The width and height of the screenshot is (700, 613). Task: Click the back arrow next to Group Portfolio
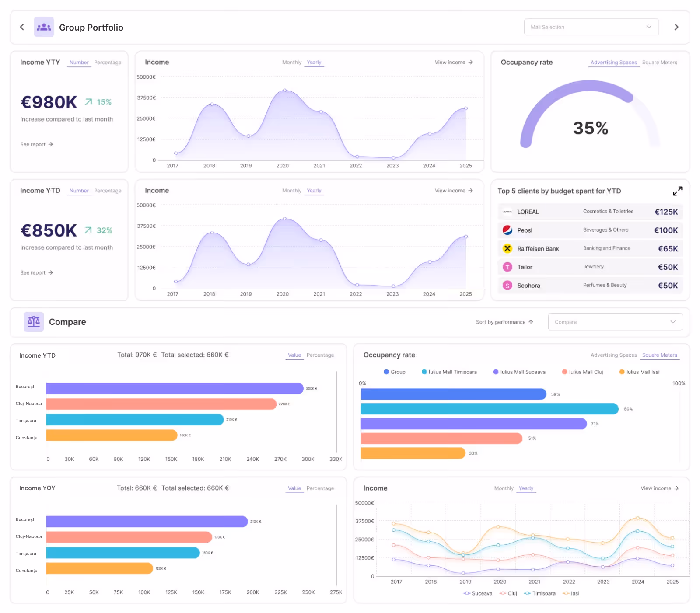21,27
